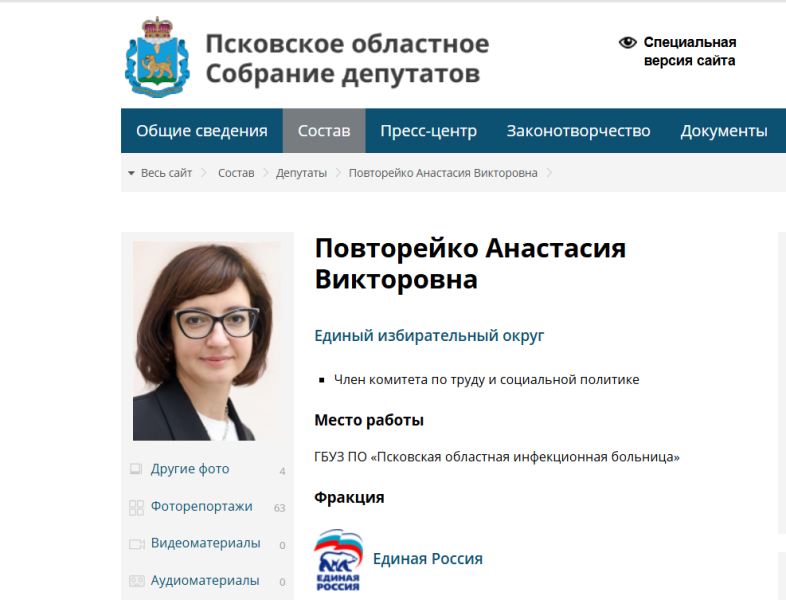Image resolution: width=786 pixels, height=600 pixels.
Task: Click 'Повторейко Анастасия Викторовна' breadcrumb
Action: (443, 173)
